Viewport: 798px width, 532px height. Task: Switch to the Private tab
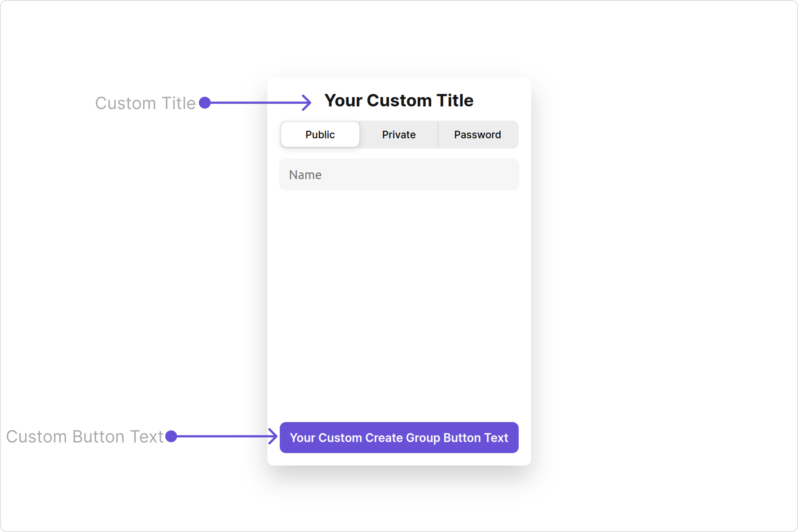pyautogui.click(x=399, y=135)
